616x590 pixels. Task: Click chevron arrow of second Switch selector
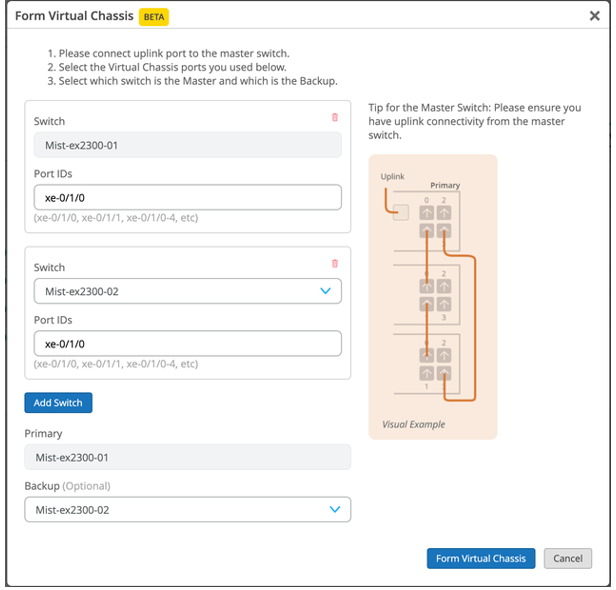[x=325, y=291]
